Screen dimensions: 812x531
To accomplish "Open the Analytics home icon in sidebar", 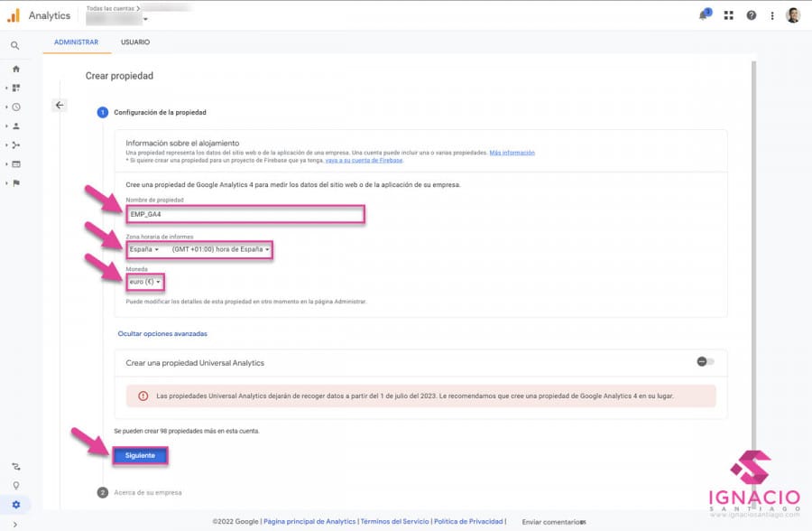I will 15,69.
